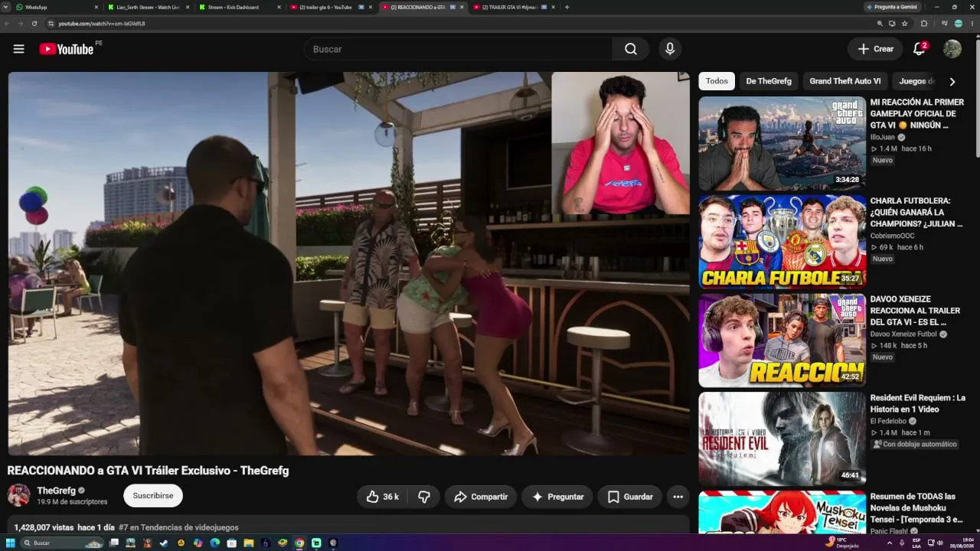This screenshot has width=980, height=551.
Task: Open CobrismoOOC channel link
Action: pyautogui.click(x=892, y=236)
